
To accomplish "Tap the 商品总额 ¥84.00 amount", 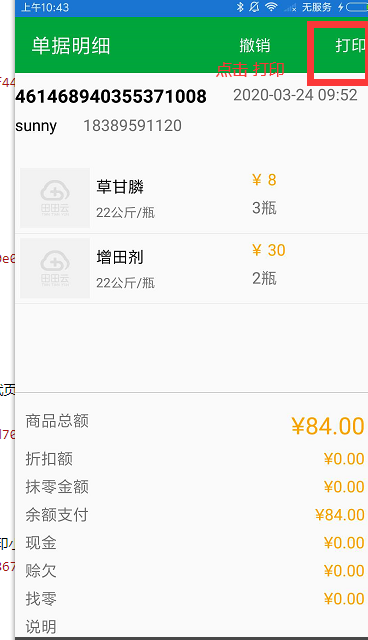I will [x=328, y=426].
